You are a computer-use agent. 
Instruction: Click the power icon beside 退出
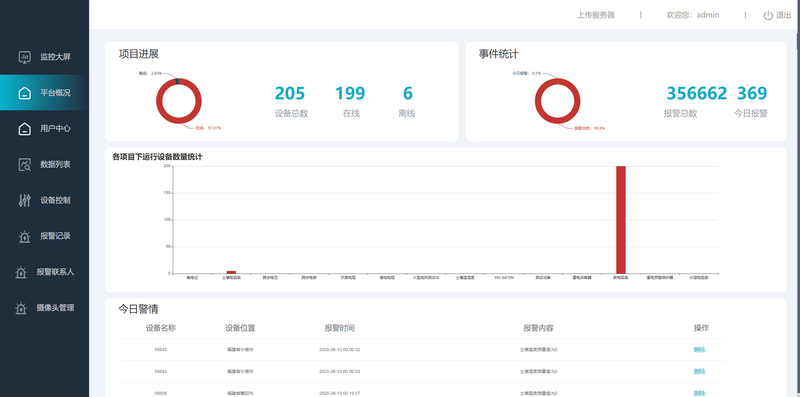[x=768, y=15]
